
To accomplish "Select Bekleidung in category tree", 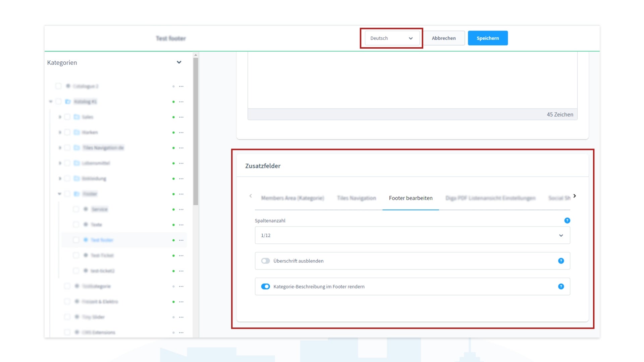I will [x=94, y=179].
